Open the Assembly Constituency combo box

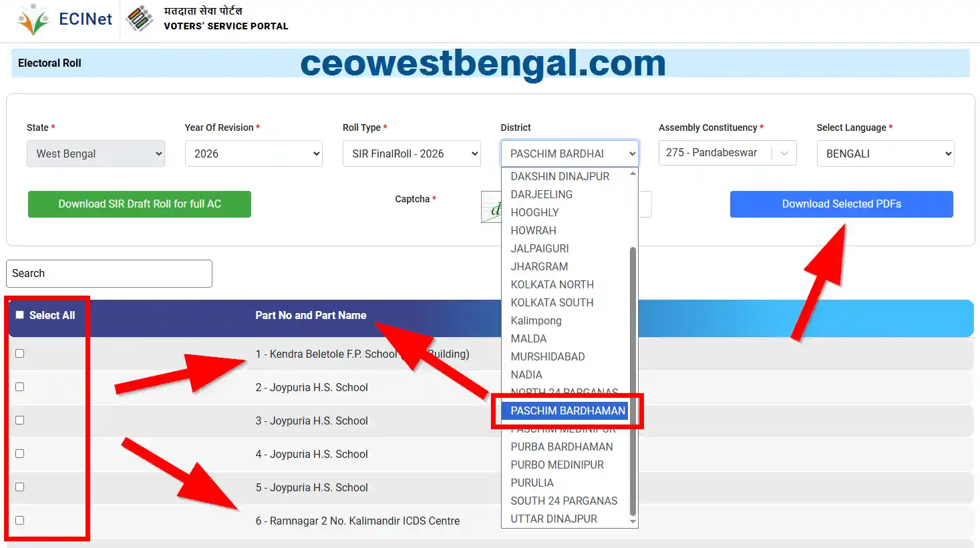click(727, 153)
